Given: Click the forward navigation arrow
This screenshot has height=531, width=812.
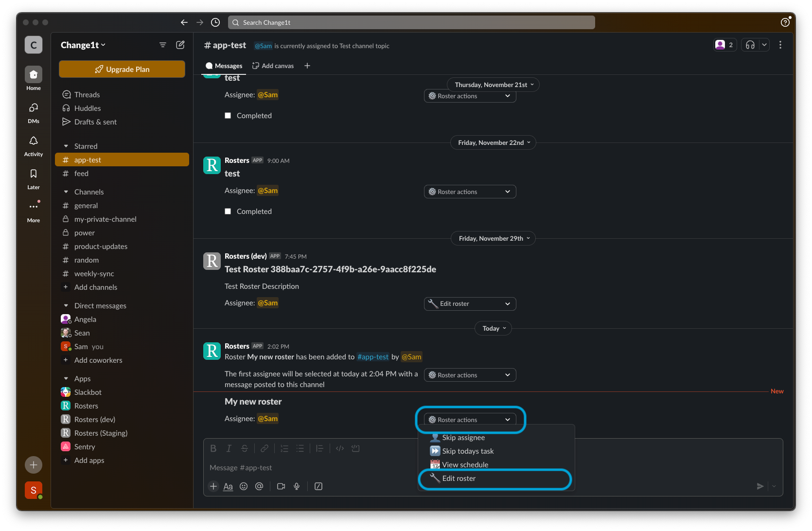Looking at the screenshot, I should click(x=200, y=22).
